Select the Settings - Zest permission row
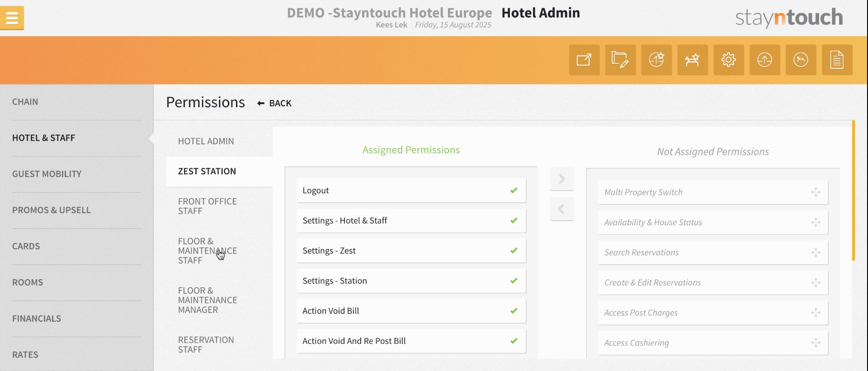The height and width of the screenshot is (371, 868). click(x=411, y=251)
